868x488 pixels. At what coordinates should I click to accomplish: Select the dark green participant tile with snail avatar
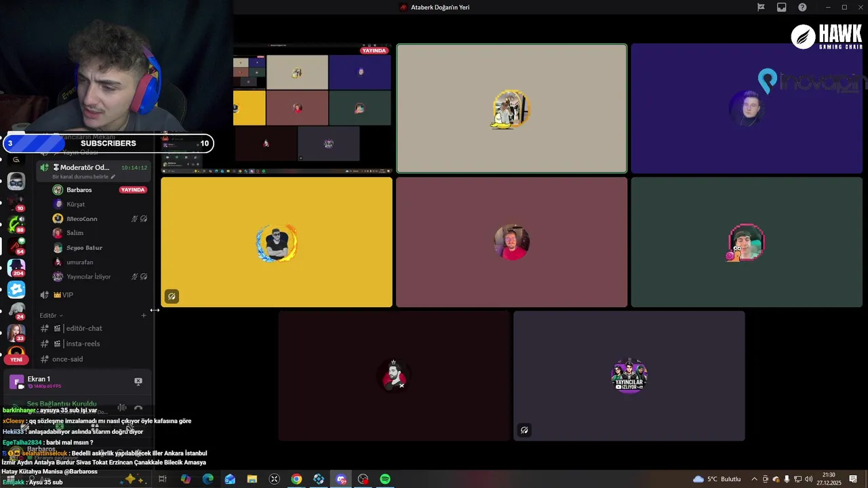tap(747, 242)
